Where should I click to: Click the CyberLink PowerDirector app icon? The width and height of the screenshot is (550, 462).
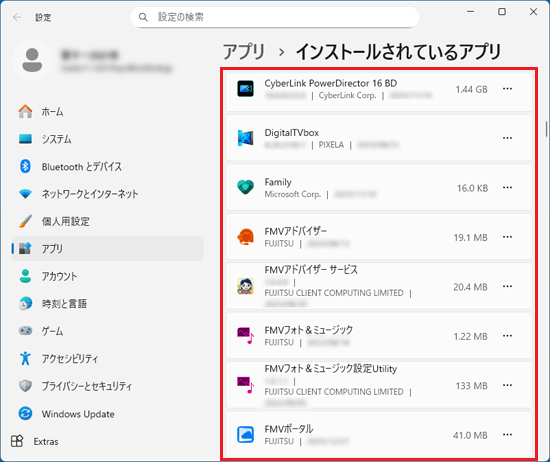(x=245, y=89)
